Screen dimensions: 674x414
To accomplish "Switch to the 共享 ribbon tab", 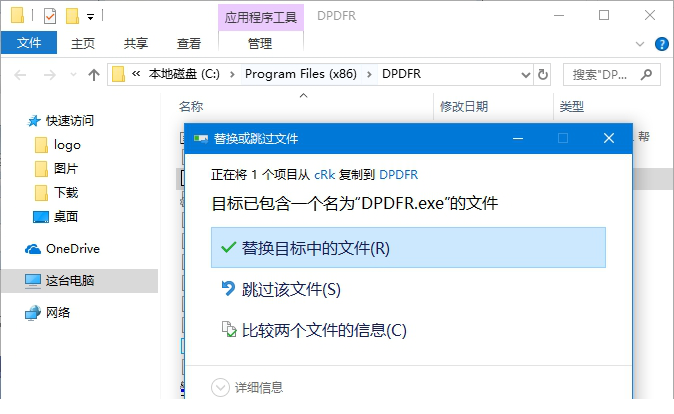I will (x=136, y=43).
